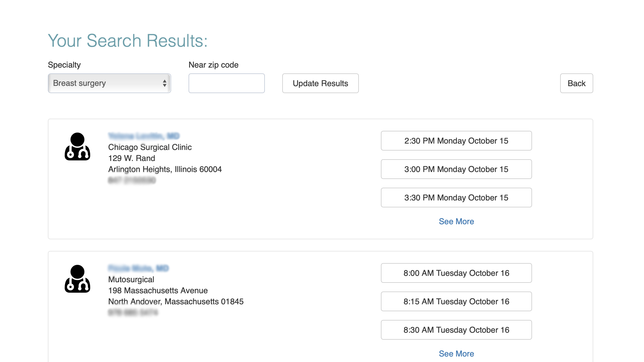Focus the Near zip code field
The image size is (644, 362).
click(x=227, y=83)
